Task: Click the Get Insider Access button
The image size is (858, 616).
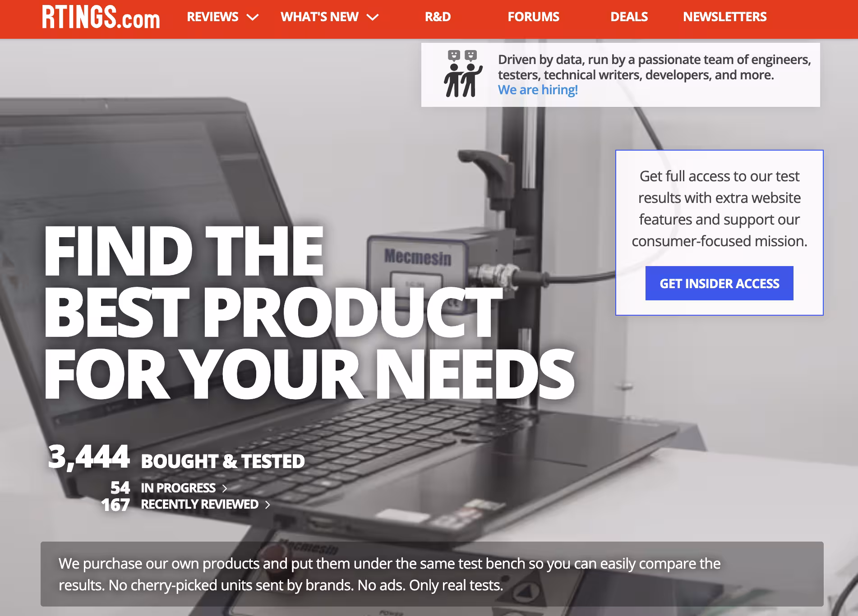Action: coord(719,283)
